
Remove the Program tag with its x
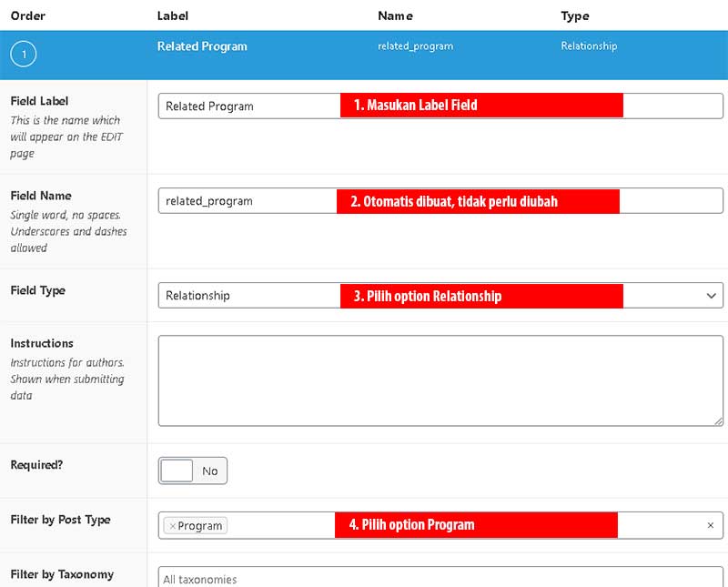[x=172, y=526]
